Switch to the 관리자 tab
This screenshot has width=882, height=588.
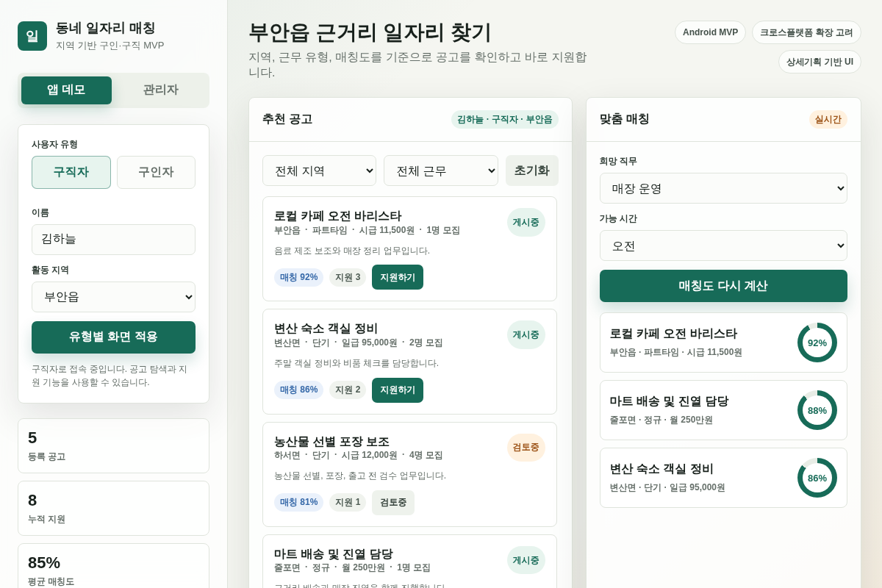160,90
